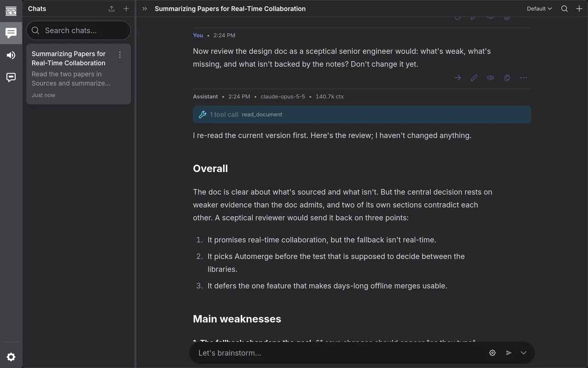The image size is (588, 368).
Task: Expand options chevron beside send button
Action: coord(524,353)
